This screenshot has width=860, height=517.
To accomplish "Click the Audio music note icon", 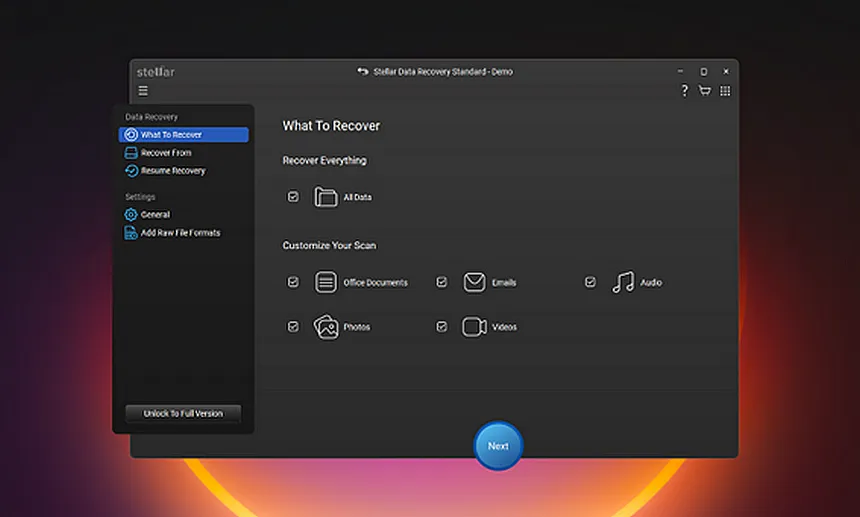I will pyautogui.click(x=623, y=282).
